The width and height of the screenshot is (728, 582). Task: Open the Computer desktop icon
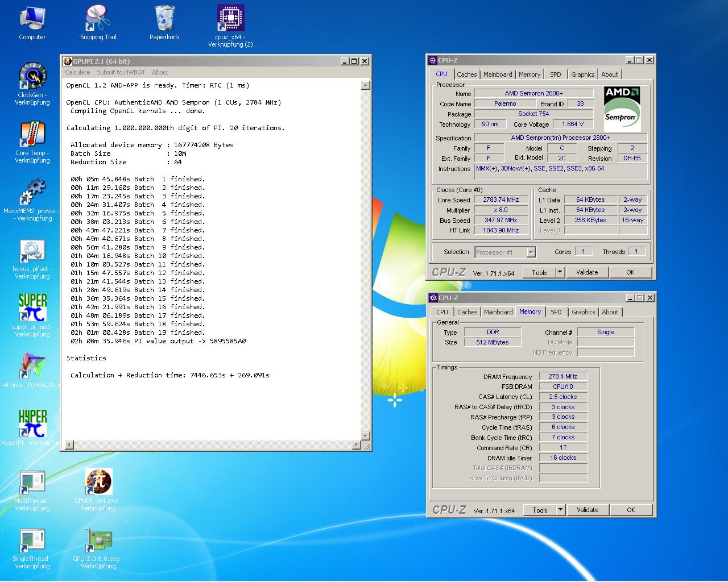pyautogui.click(x=32, y=23)
